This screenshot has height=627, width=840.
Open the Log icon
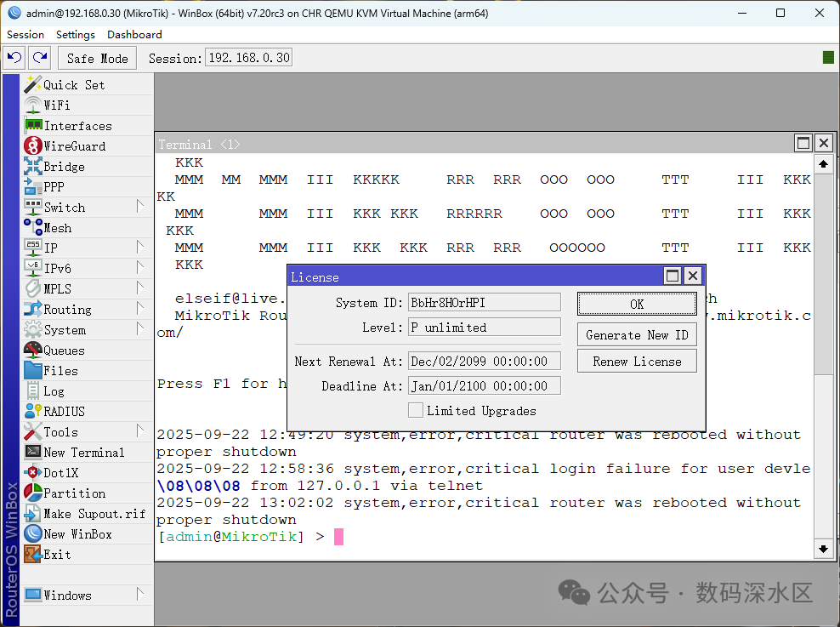pos(32,390)
